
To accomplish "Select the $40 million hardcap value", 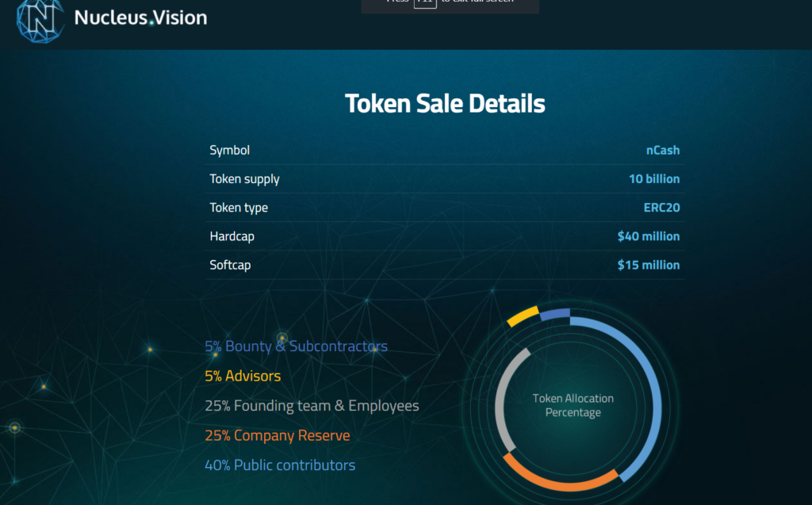I will click(x=649, y=236).
